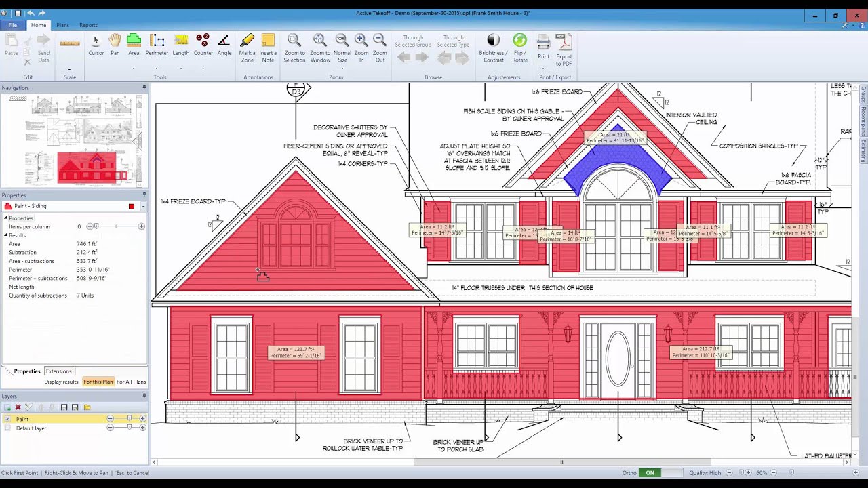Pick the Length measuring tool
The image size is (868, 488).
pos(181,45)
